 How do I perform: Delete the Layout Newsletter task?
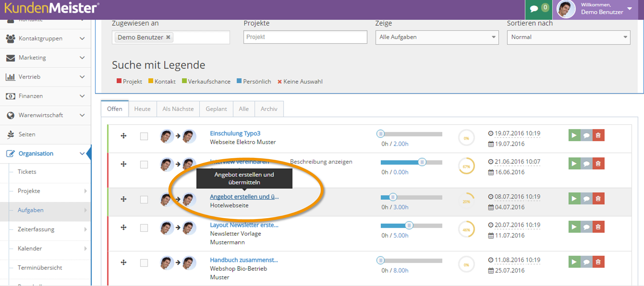coord(598,227)
